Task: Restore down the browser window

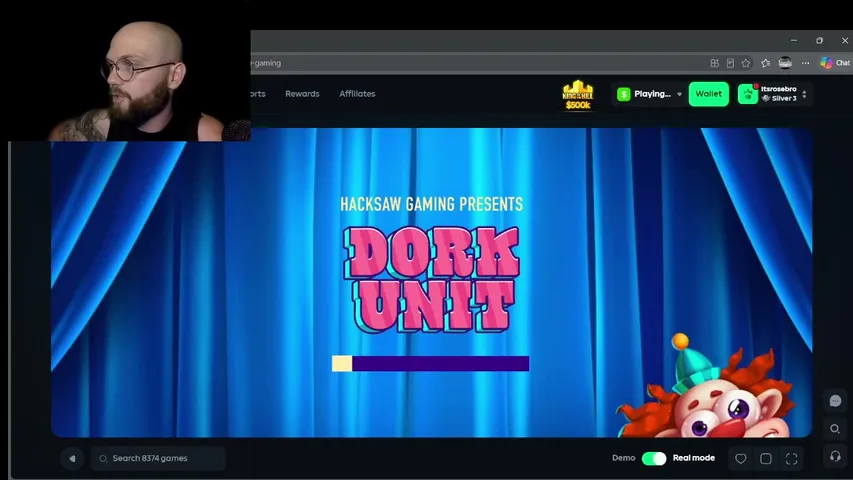Action: point(819,40)
